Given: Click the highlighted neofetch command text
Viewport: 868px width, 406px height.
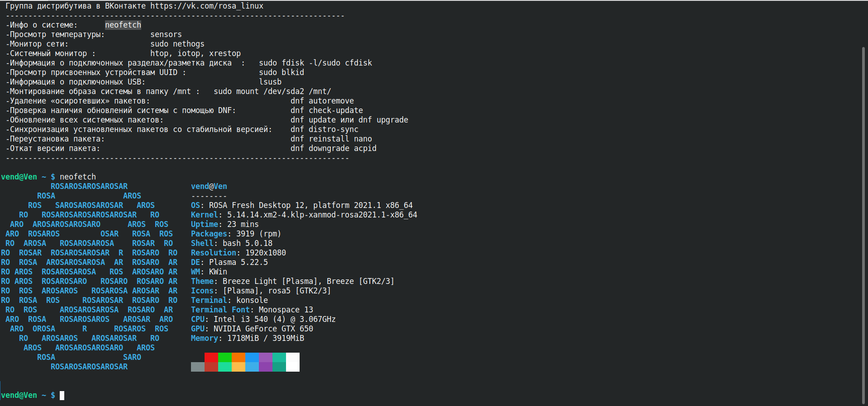Looking at the screenshot, I should [123, 25].
